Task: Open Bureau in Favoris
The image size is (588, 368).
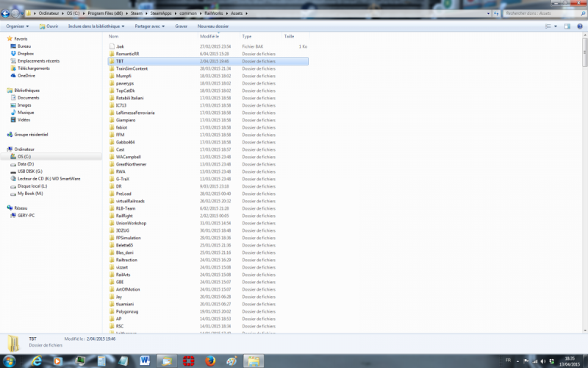Action: [24, 46]
